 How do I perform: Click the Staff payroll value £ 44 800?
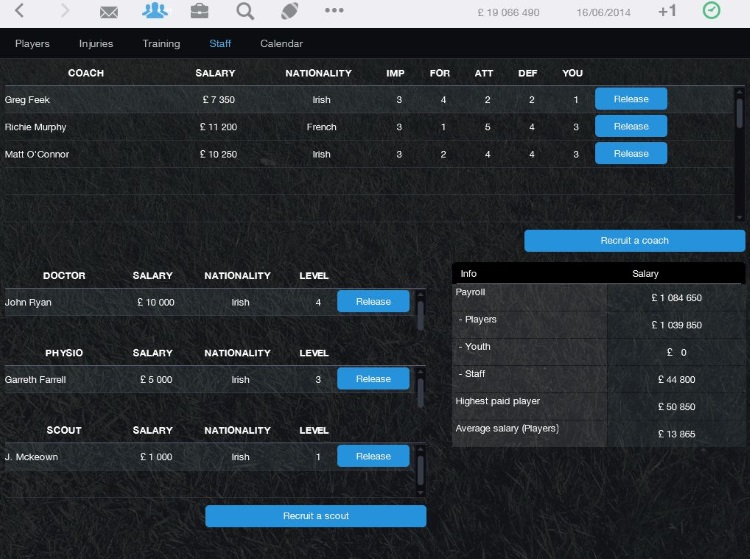[676, 380]
